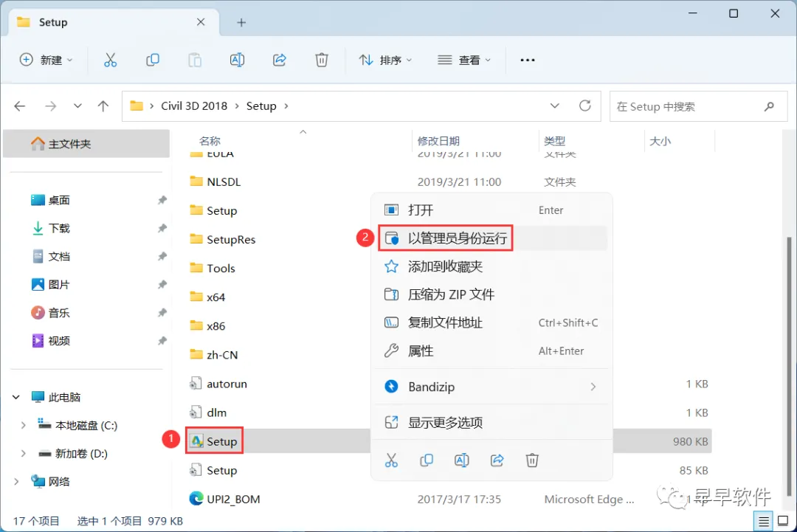Click the search box 在 Setup 中搜索
This screenshot has height=532, width=797.
click(698, 106)
